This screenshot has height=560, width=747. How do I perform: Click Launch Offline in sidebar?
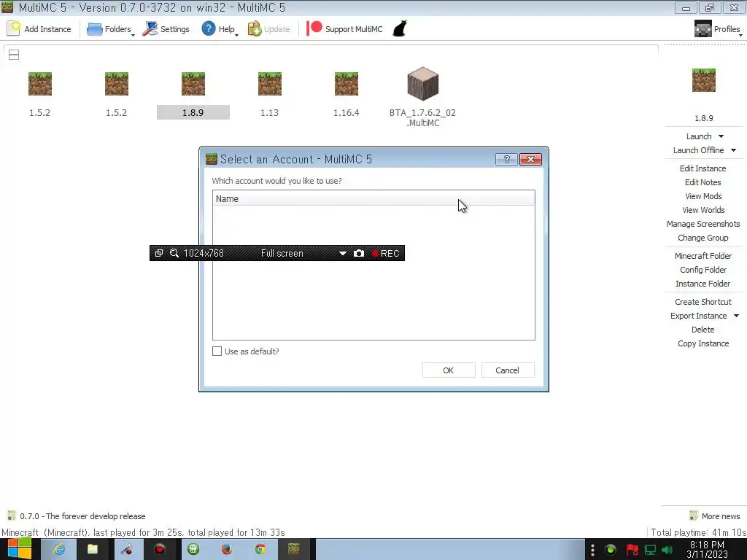point(698,150)
